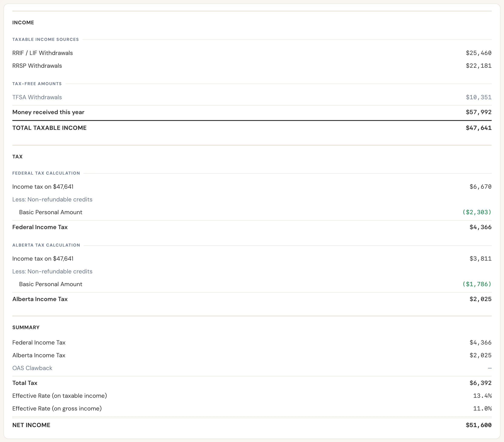Click the RRSP Withdrawals row label
This screenshot has height=442, width=504.
[x=37, y=66]
